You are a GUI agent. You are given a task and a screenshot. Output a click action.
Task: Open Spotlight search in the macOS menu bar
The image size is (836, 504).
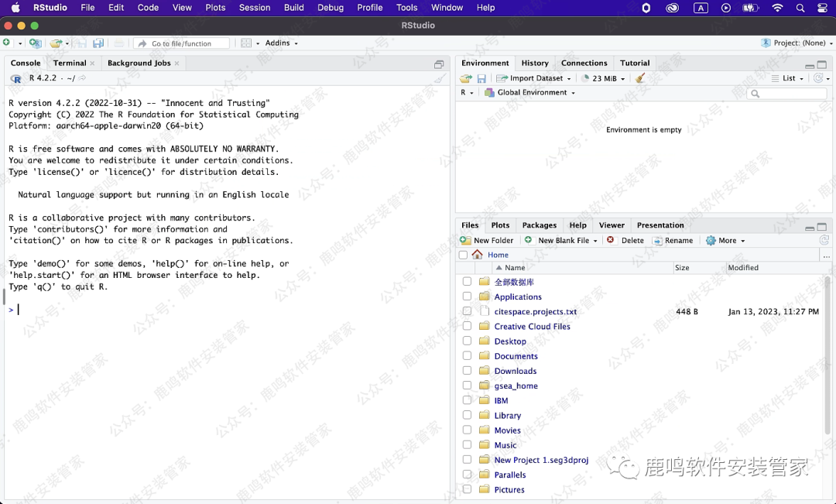pos(800,8)
